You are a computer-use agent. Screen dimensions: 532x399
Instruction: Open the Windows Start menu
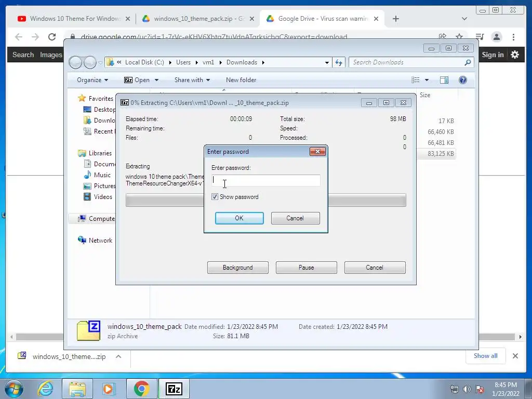click(x=14, y=389)
